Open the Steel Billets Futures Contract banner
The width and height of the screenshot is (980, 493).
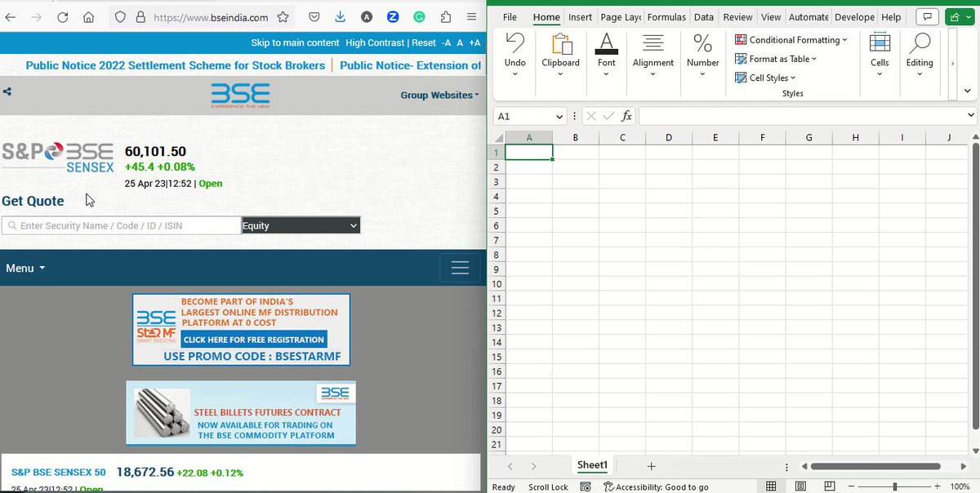point(241,413)
